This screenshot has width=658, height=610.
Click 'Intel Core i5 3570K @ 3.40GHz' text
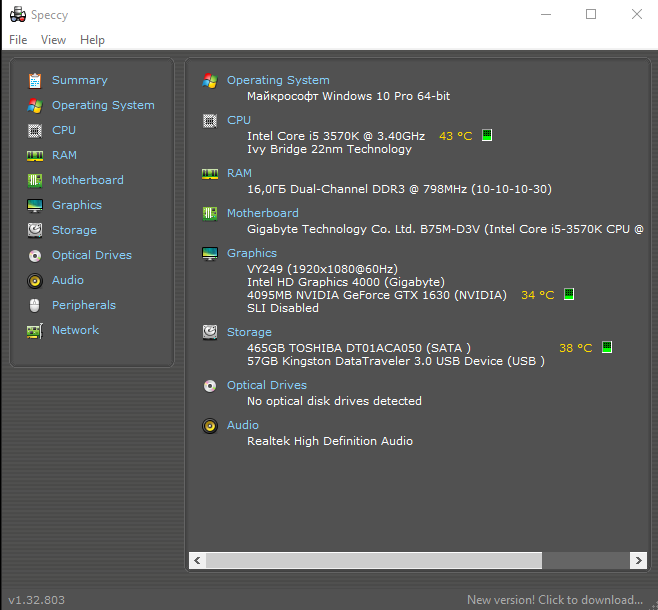click(336, 136)
